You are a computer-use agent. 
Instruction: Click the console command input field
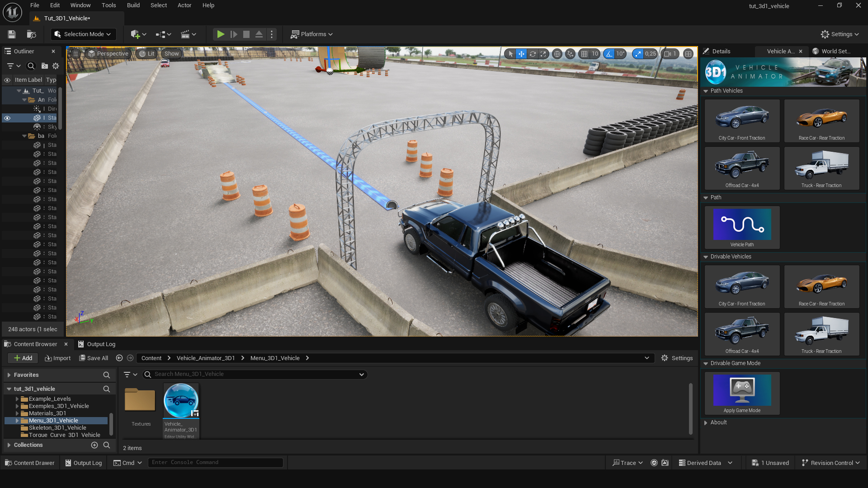click(215, 462)
